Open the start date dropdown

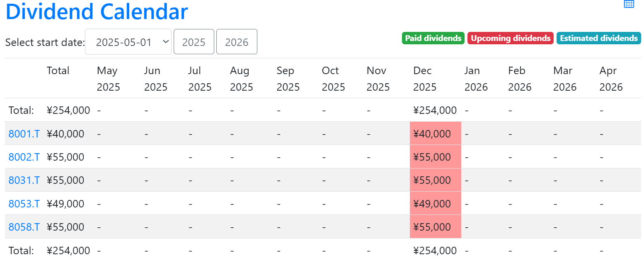(128, 42)
